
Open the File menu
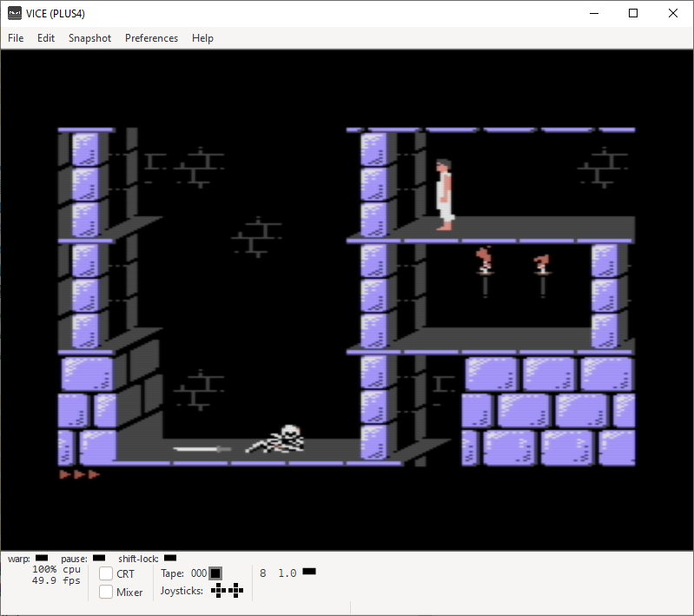(16, 38)
